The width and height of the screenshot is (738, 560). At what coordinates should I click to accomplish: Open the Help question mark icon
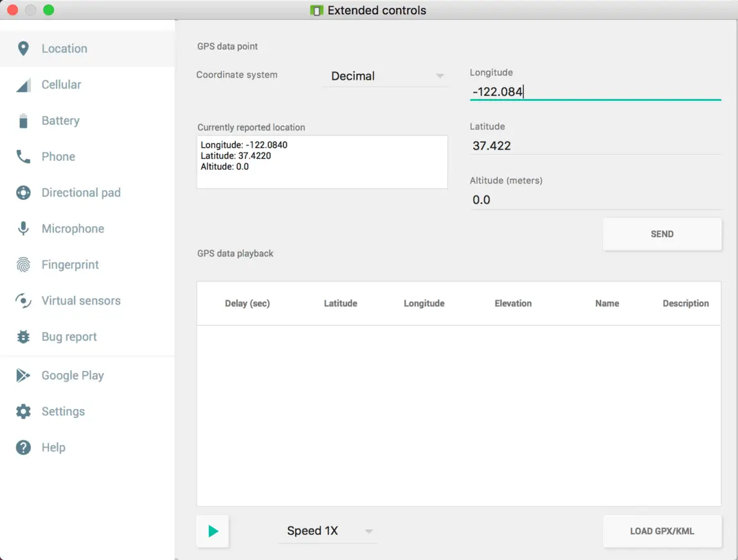24,447
